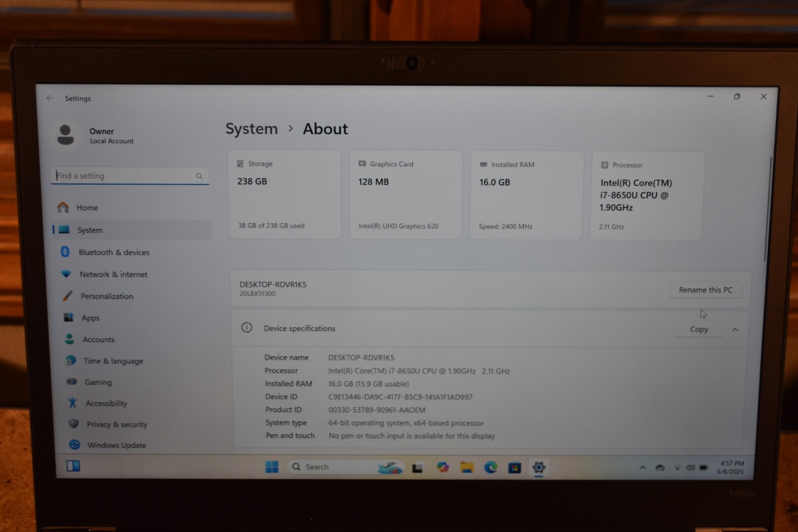Collapse the Device specifications section

pos(735,330)
